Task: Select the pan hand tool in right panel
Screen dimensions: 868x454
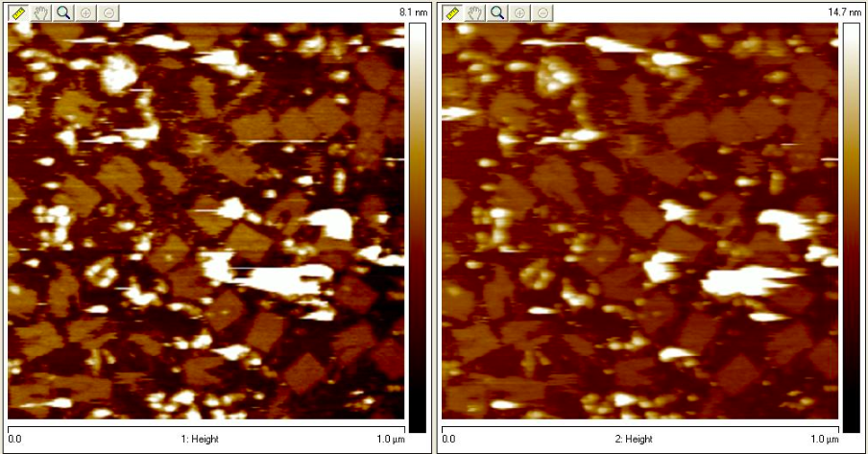Action: point(474,12)
